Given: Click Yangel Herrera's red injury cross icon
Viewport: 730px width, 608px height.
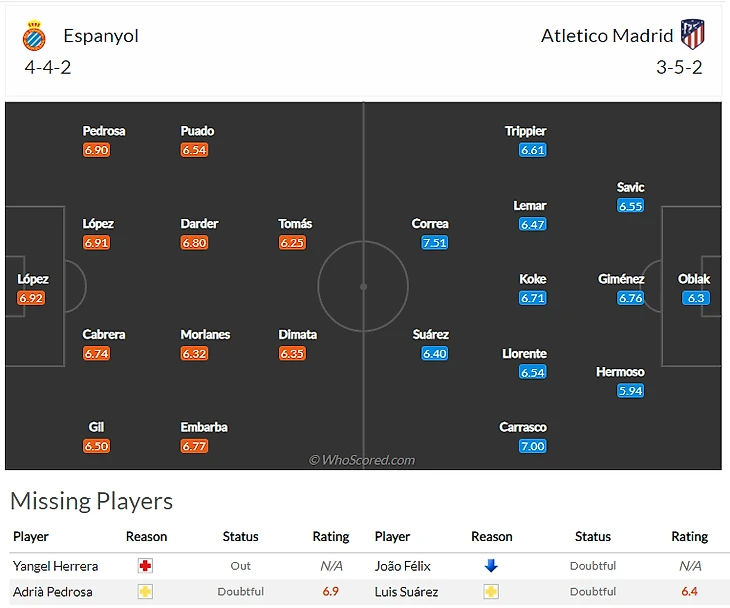Looking at the screenshot, I should [x=146, y=566].
